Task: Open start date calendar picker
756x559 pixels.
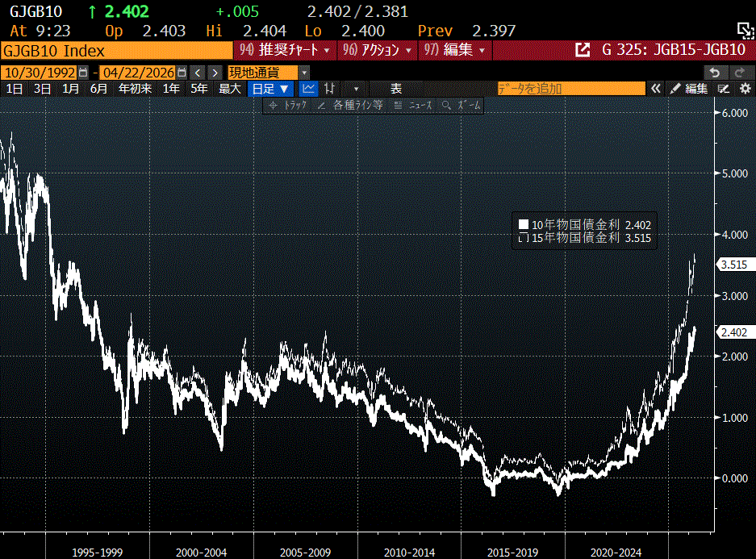Action: pos(83,73)
